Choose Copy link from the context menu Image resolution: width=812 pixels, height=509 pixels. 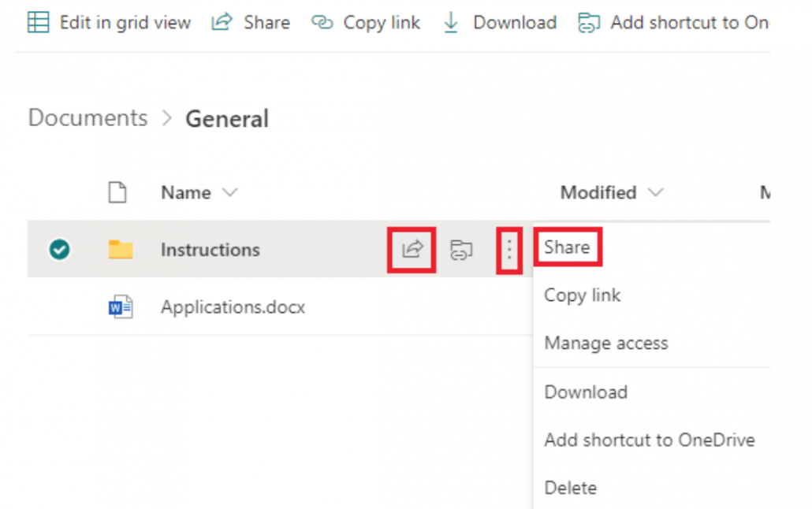point(582,295)
